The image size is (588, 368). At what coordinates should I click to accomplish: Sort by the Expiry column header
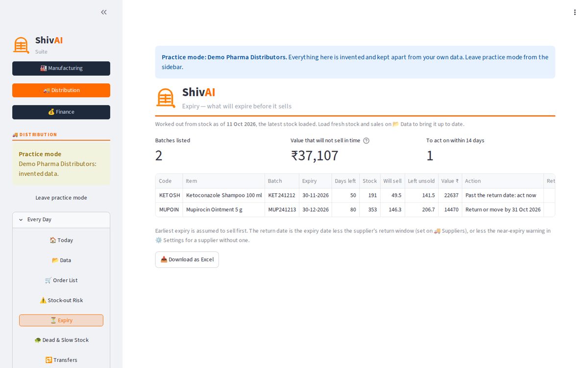(x=315, y=181)
